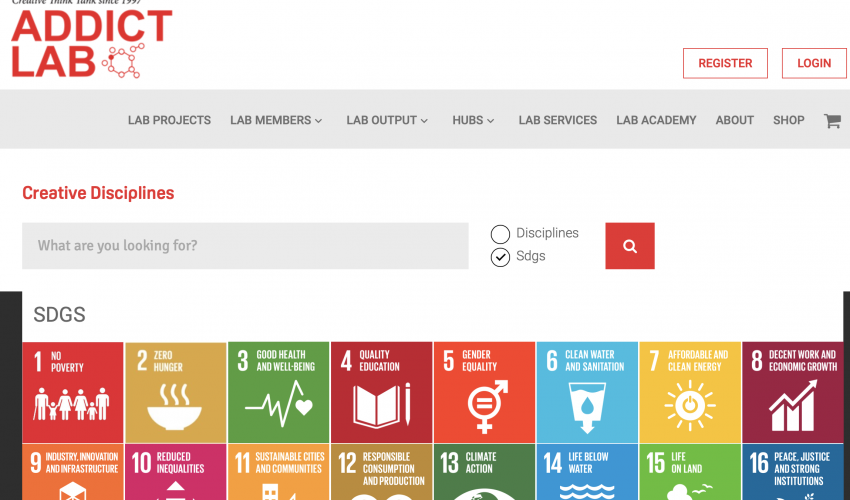Click the Register button
The image size is (850, 500).
[725, 63]
